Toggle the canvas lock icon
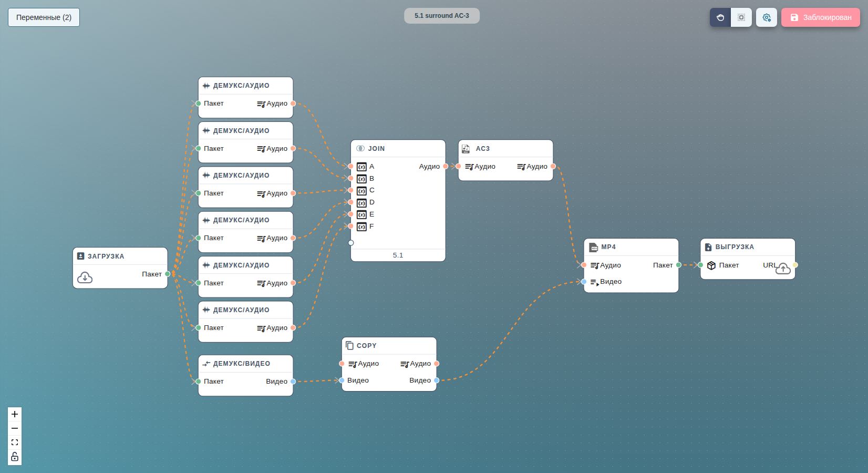This screenshot has width=868, height=473. (15, 457)
